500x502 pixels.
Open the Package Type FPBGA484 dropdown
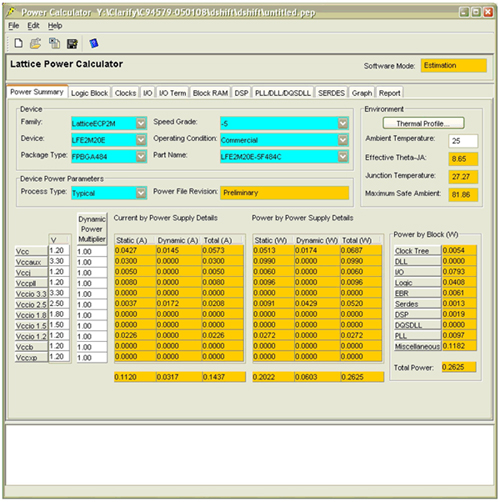(x=141, y=156)
